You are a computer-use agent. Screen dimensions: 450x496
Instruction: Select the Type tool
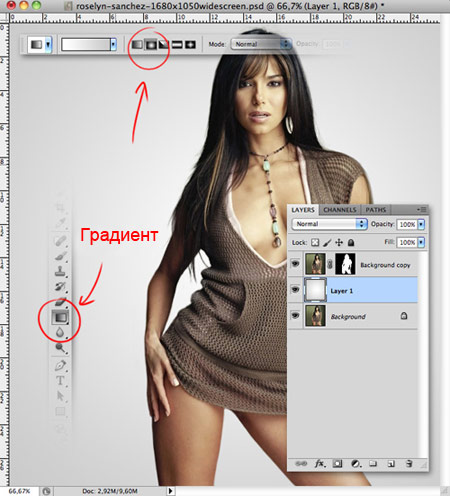coord(60,381)
